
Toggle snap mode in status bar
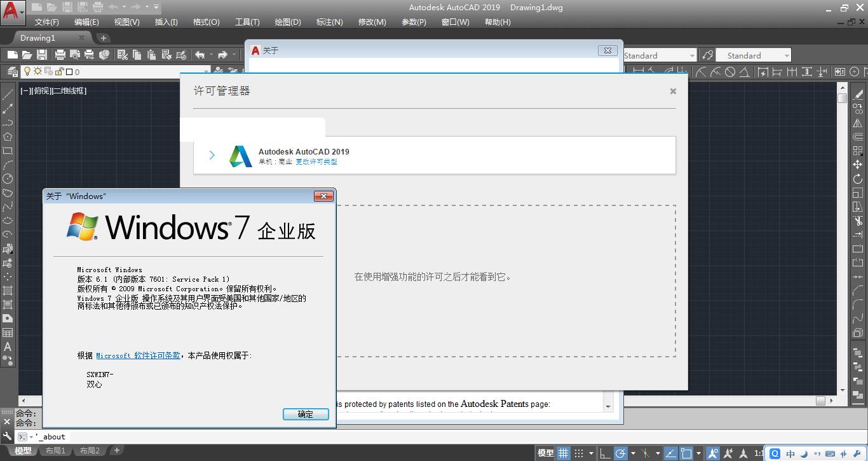578,453
